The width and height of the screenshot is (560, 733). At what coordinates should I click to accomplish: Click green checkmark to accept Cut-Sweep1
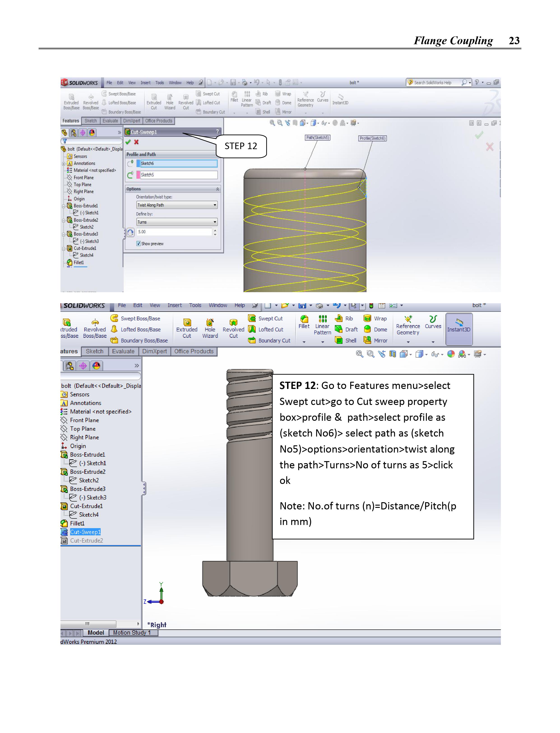(x=128, y=142)
